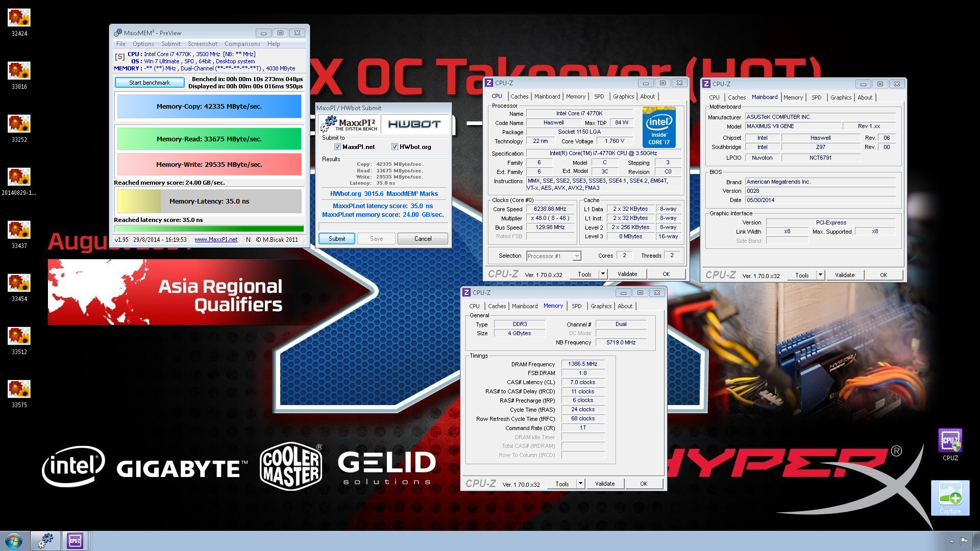Viewport: 980px width, 551px height.
Task: Click the CPU-Z Memory window title icon
Action: 467,292
